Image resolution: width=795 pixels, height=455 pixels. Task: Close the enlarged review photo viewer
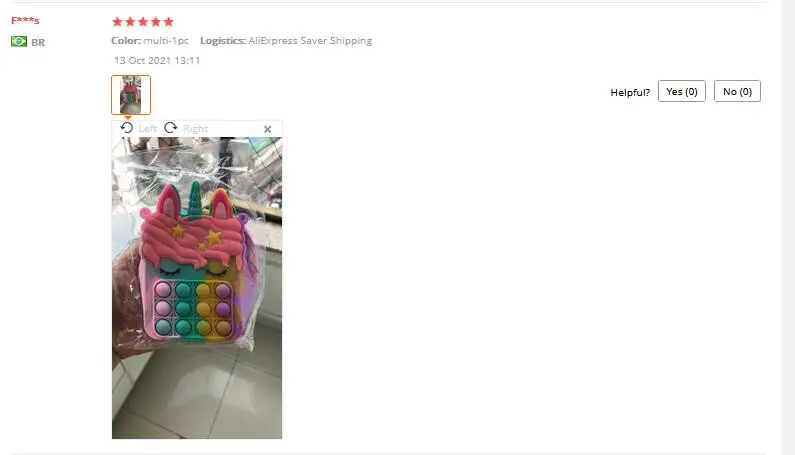268,129
